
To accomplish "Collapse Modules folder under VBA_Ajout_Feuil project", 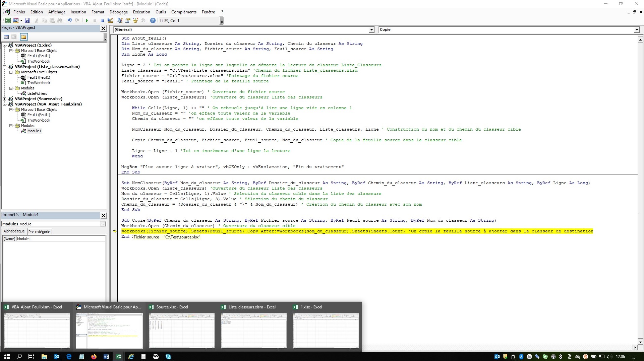I will coord(11,126).
